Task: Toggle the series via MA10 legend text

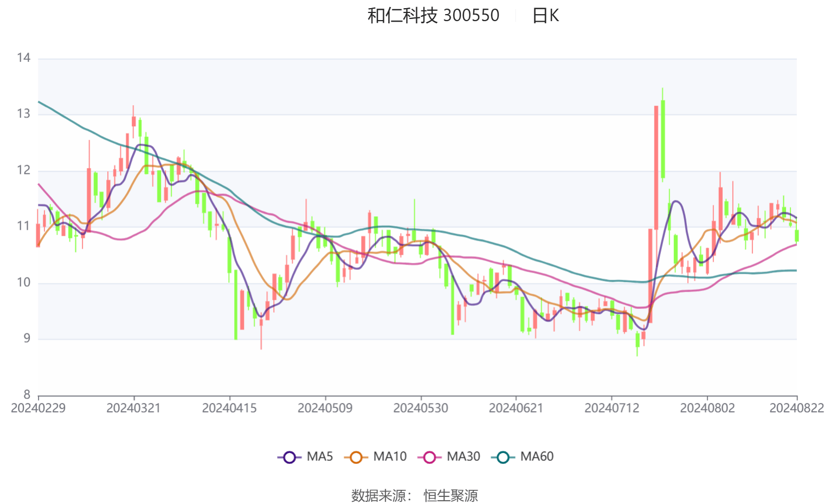Action: tap(389, 457)
